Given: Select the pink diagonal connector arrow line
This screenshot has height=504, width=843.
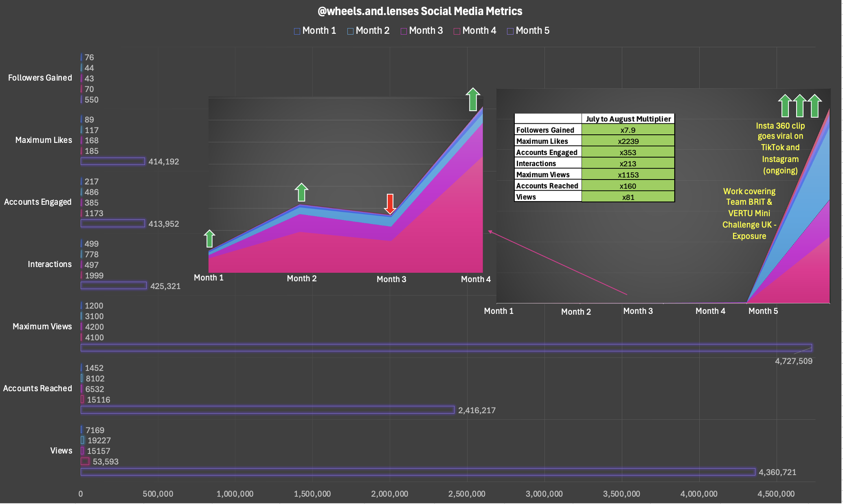Looking at the screenshot, I should tap(558, 263).
